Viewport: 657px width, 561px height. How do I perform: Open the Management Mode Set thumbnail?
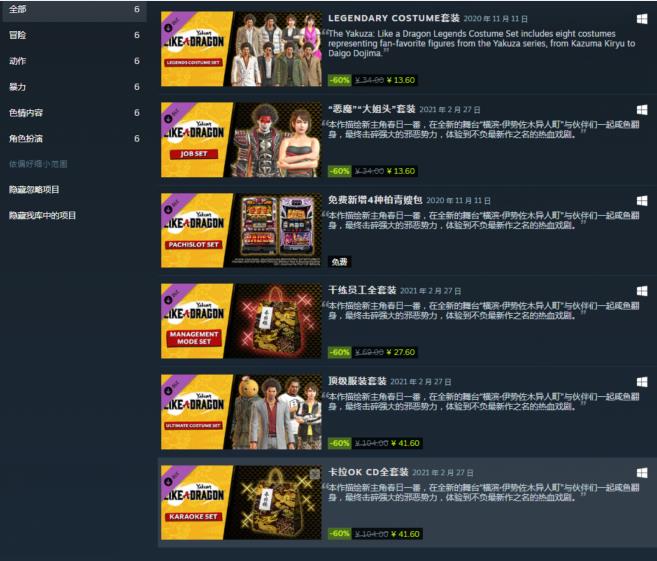pos(241,321)
